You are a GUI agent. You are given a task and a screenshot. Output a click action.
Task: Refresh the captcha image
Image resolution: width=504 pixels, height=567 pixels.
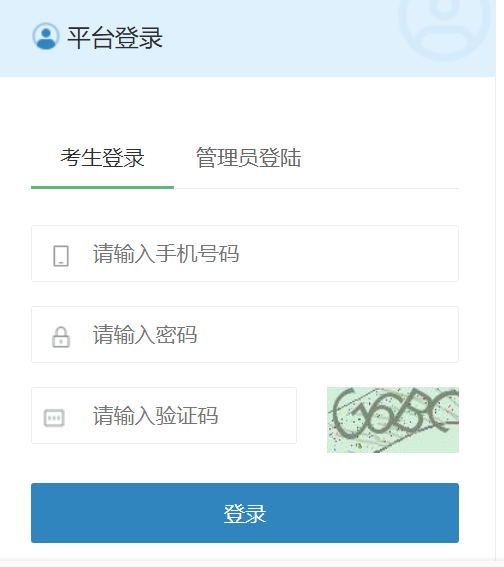(393, 420)
